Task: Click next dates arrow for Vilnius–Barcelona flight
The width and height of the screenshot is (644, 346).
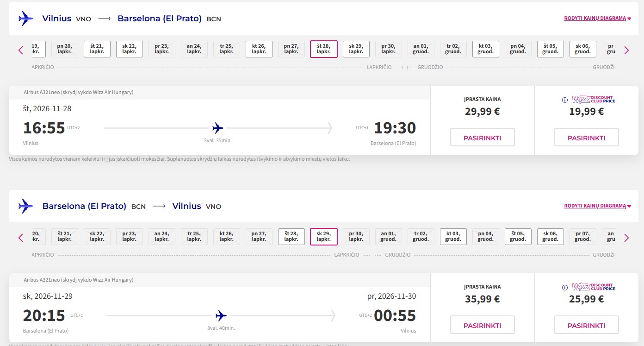Action: pyautogui.click(x=626, y=50)
